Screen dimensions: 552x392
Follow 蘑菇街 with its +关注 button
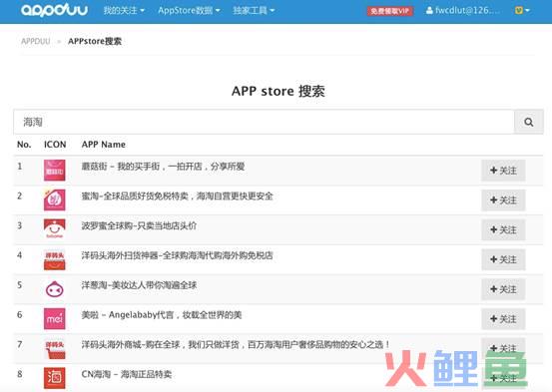click(x=503, y=171)
